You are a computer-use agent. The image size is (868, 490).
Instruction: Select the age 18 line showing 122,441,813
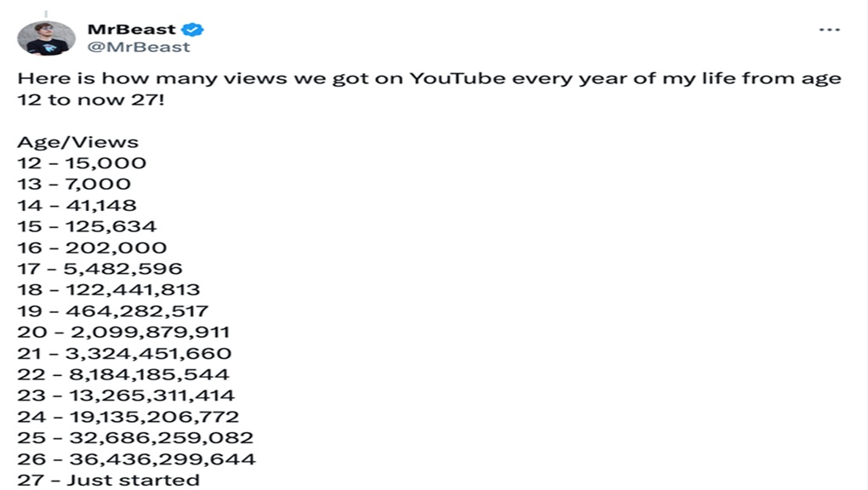click(108, 290)
